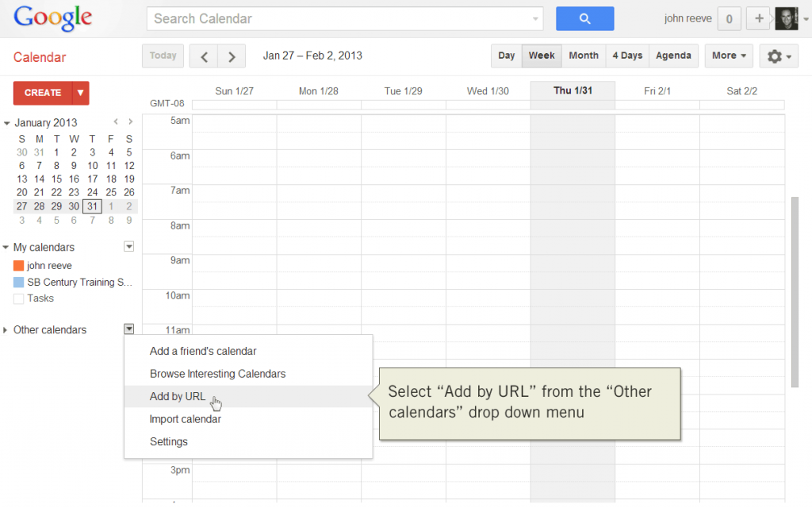The width and height of the screenshot is (812, 508).
Task: Click the Google logo
Action: click(x=53, y=19)
